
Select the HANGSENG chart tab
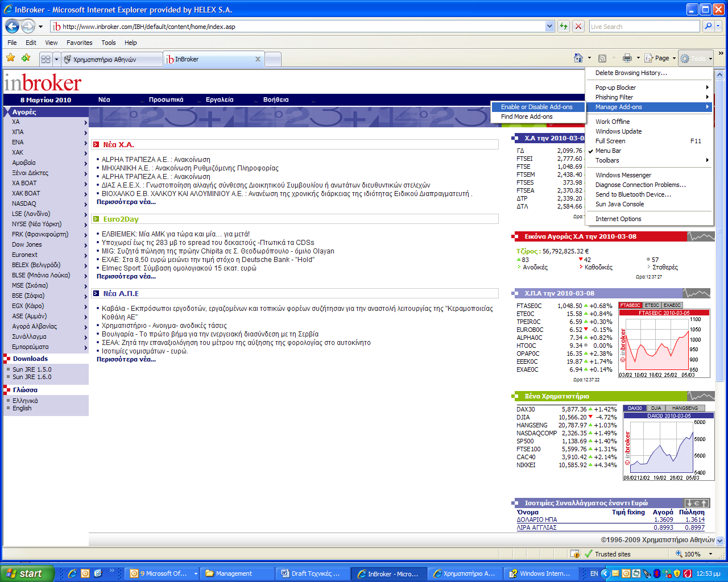pos(685,408)
